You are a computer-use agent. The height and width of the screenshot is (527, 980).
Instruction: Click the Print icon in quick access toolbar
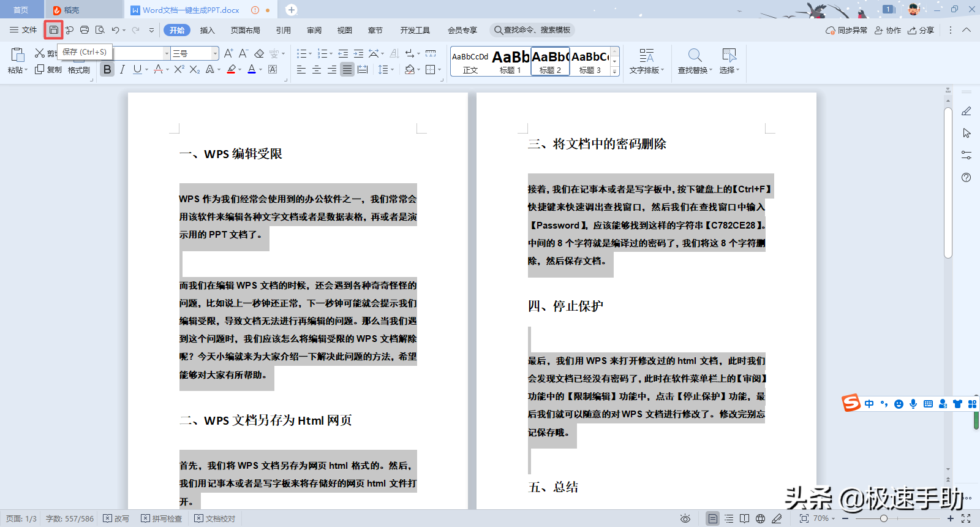tap(85, 30)
